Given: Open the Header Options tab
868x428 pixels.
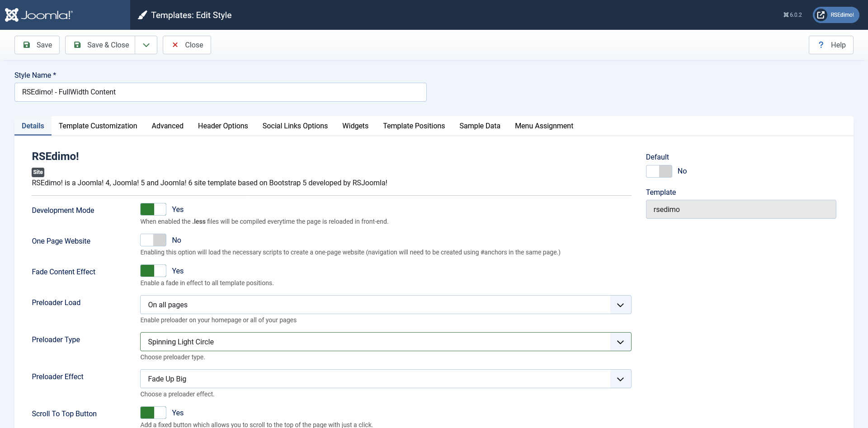Looking at the screenshot, I should point(223,126).
